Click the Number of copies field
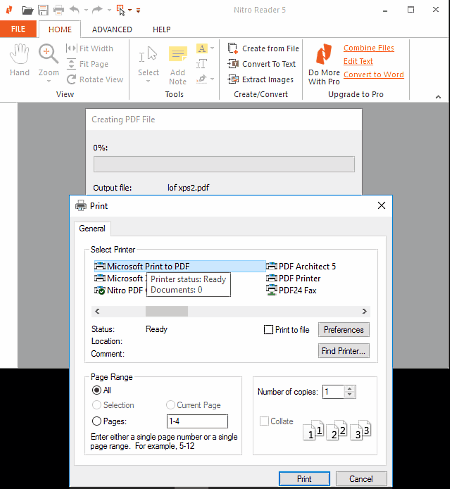 click(333, 392)
